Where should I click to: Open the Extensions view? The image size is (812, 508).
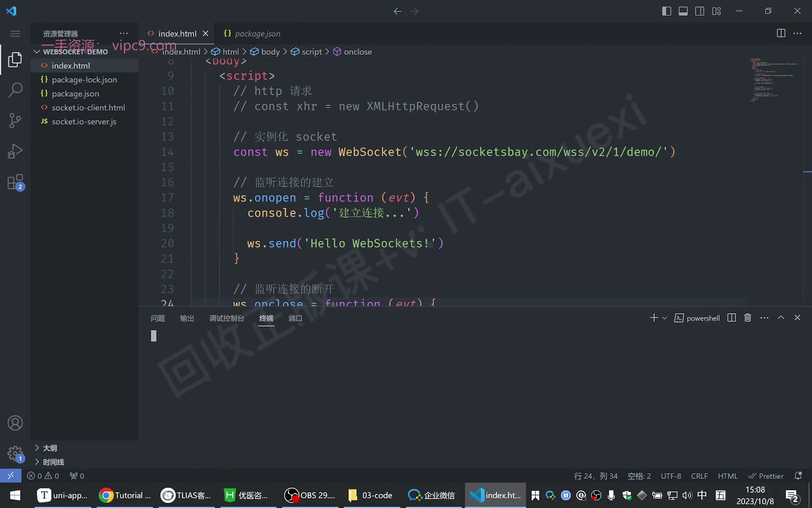(15, 182)
